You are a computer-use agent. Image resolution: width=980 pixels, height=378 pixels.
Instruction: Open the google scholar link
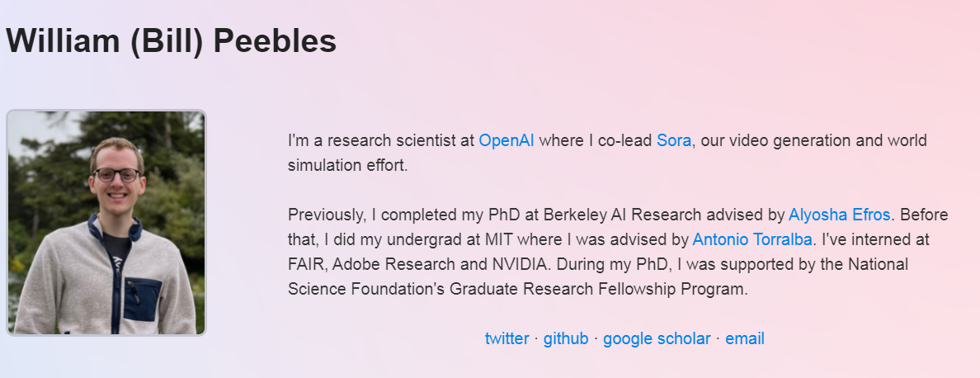tap(657, 338)
